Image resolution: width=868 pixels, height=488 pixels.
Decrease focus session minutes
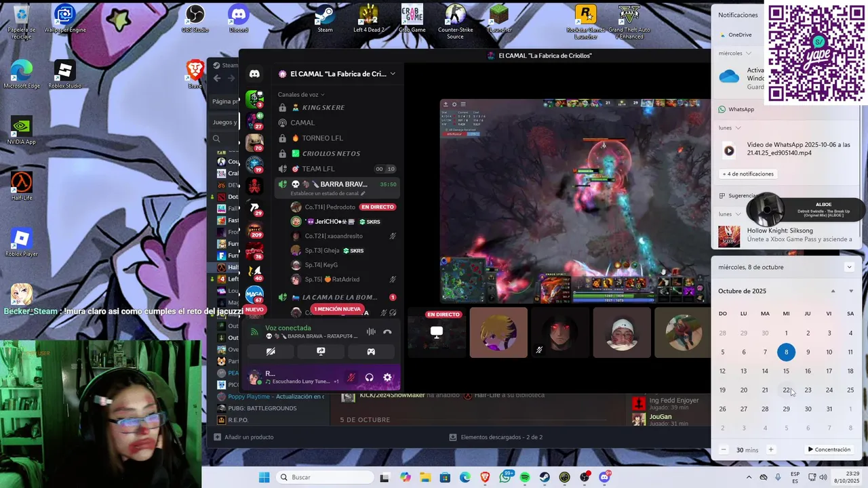[724, 449]
